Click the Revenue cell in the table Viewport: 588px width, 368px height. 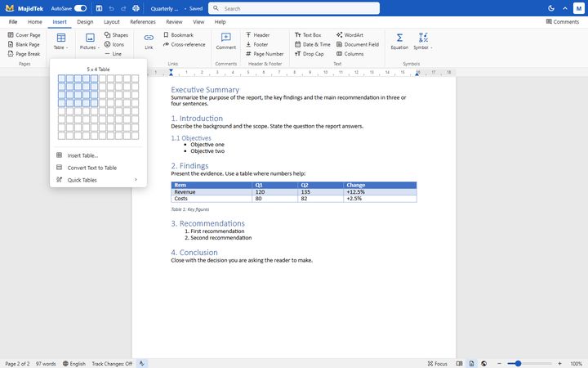(x=212, y=192)
